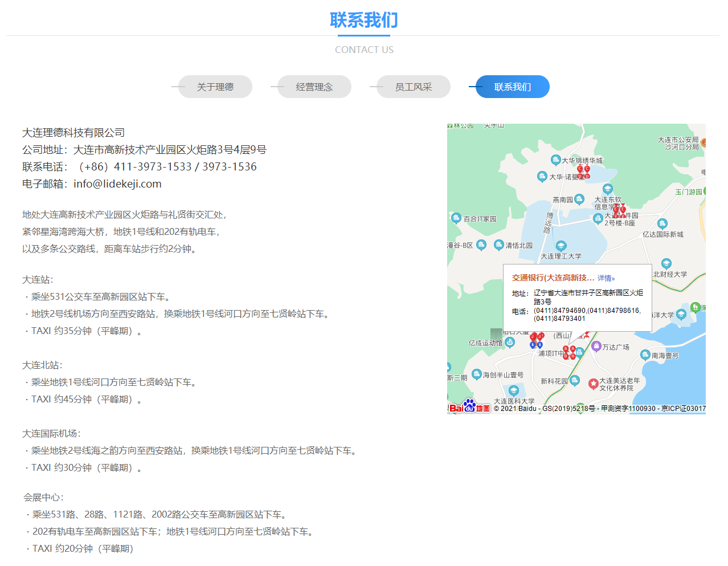Image resolution: width=728 pixels, height=566 pixels.
Task: Click the Baidu map logo
Action: coord(469,406)
